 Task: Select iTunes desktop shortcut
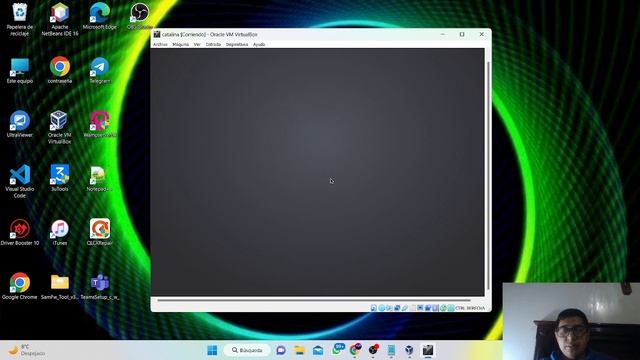[60, 232]
